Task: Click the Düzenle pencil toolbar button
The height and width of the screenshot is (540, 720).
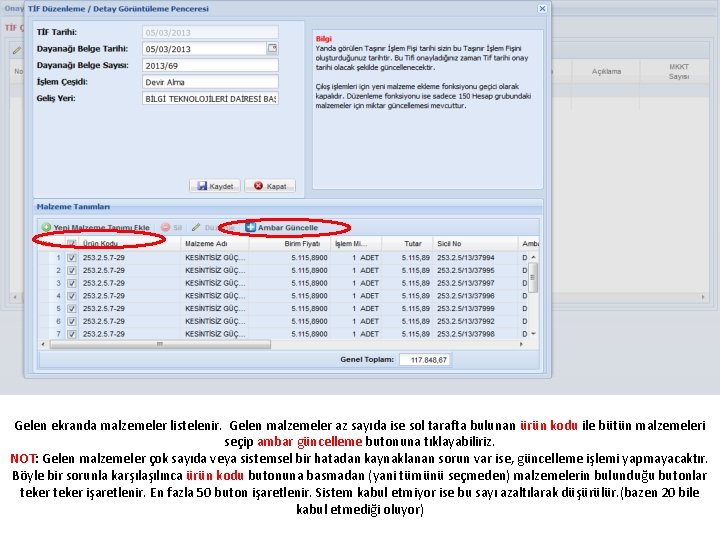Action: (x=213, y=227)
